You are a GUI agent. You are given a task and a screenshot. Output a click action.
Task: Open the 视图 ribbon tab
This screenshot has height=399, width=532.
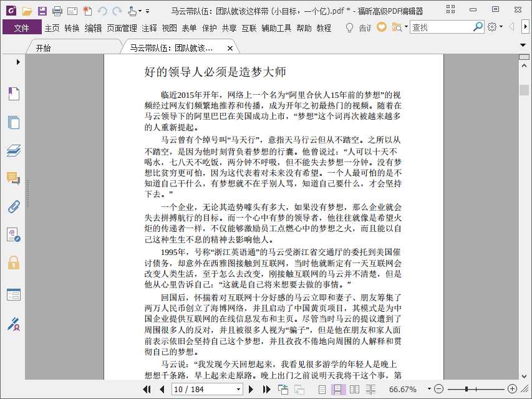click(x=169, y=28)
